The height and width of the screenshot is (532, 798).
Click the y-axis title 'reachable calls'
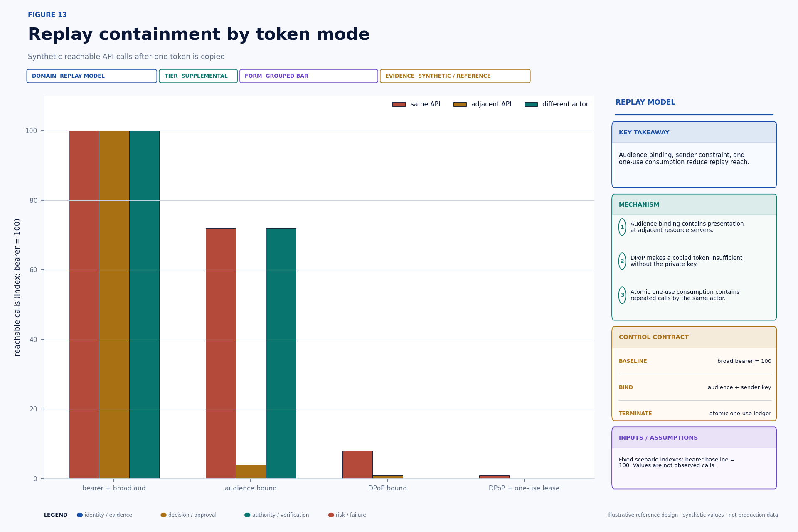(x=17, y=287)
